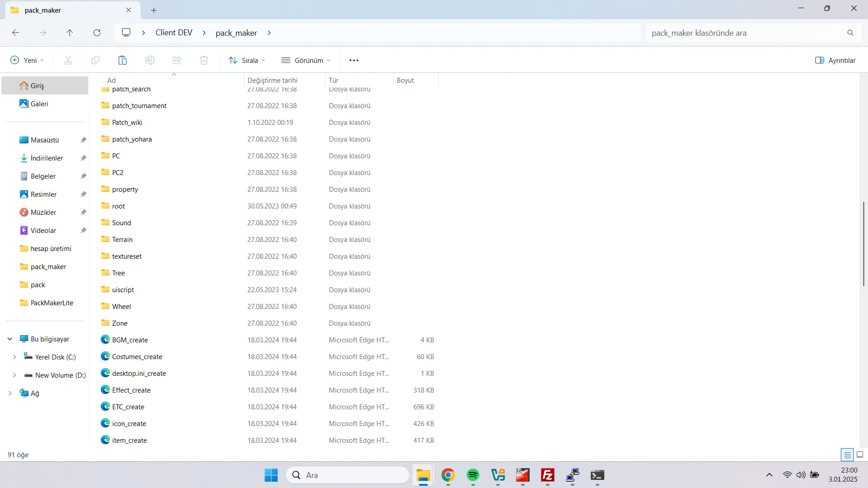Click Client DEV in the breadcrumb
868x488 pixels.
pyautogui.click(x=174, y=33)
